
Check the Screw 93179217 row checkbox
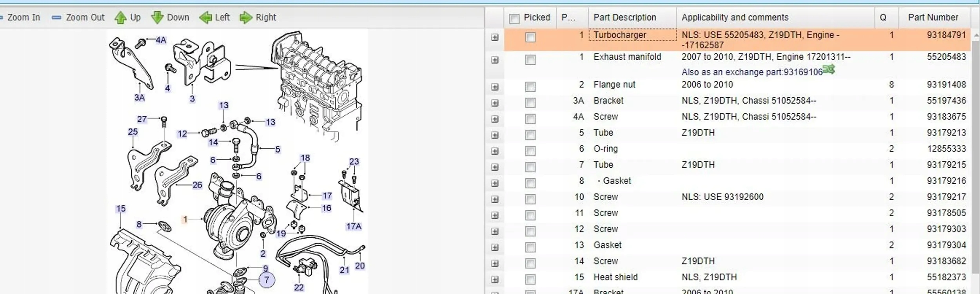530,199
